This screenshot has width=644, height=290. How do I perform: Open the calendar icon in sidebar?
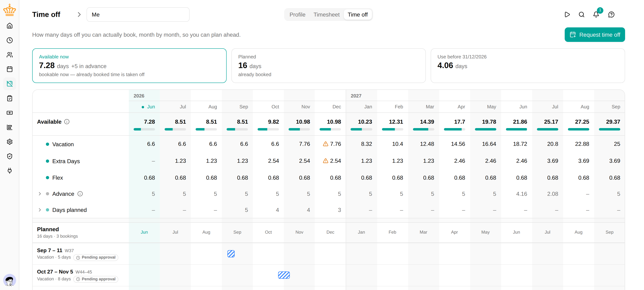tap(9, 69)
